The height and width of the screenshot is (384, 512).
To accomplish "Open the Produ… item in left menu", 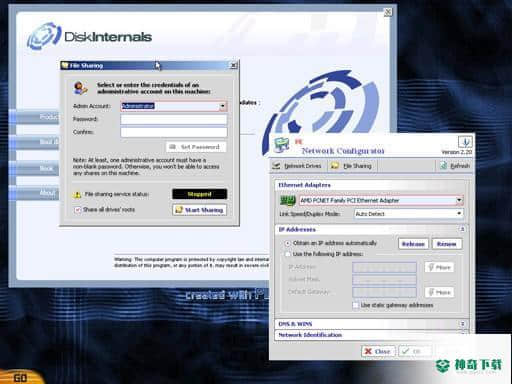I will 34,117.
